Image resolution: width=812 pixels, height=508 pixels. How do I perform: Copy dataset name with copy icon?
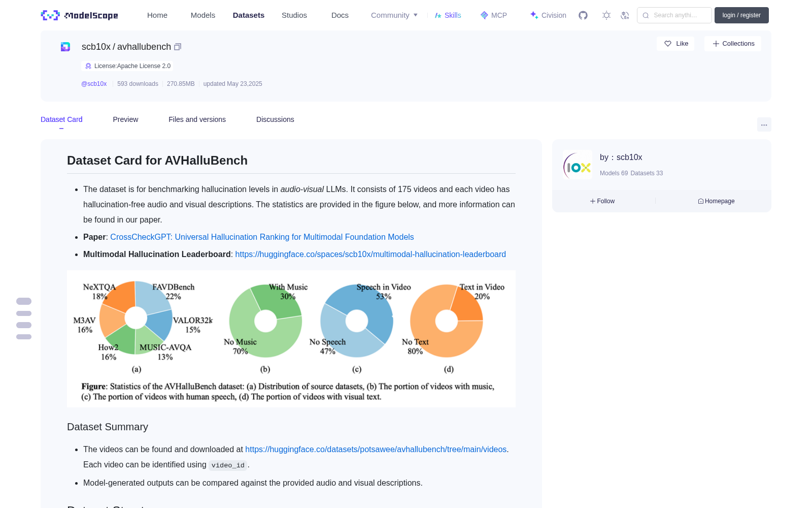pos(178,47)
